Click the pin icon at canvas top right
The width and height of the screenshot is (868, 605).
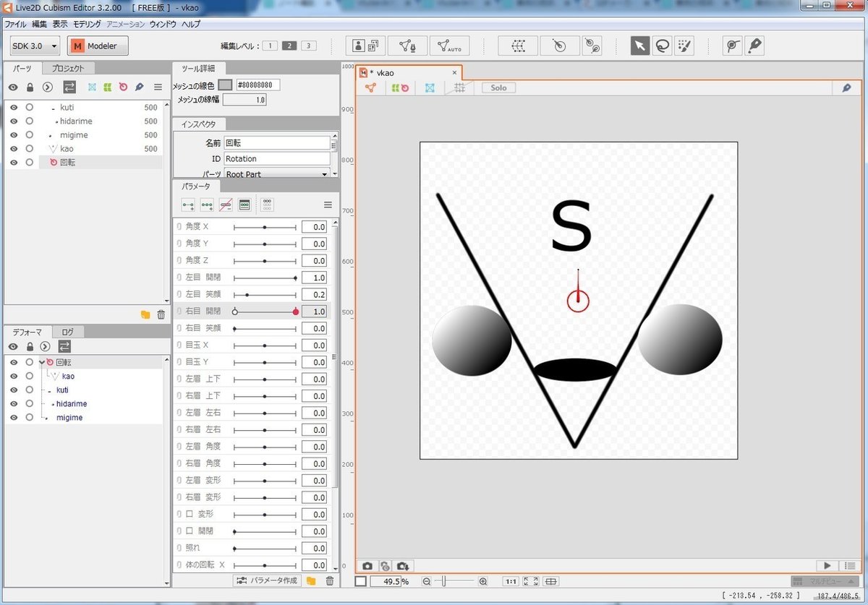click(846, 87)
